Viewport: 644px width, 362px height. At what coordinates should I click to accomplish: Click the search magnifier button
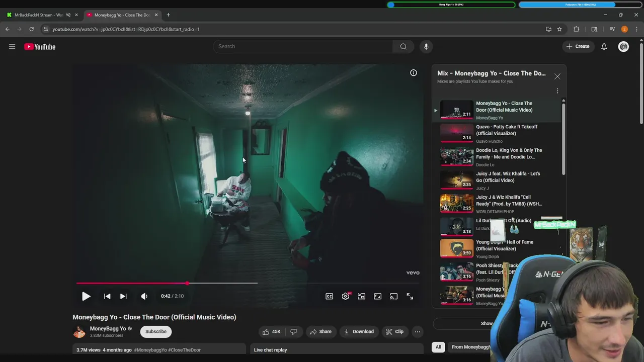tap(403, 46)
